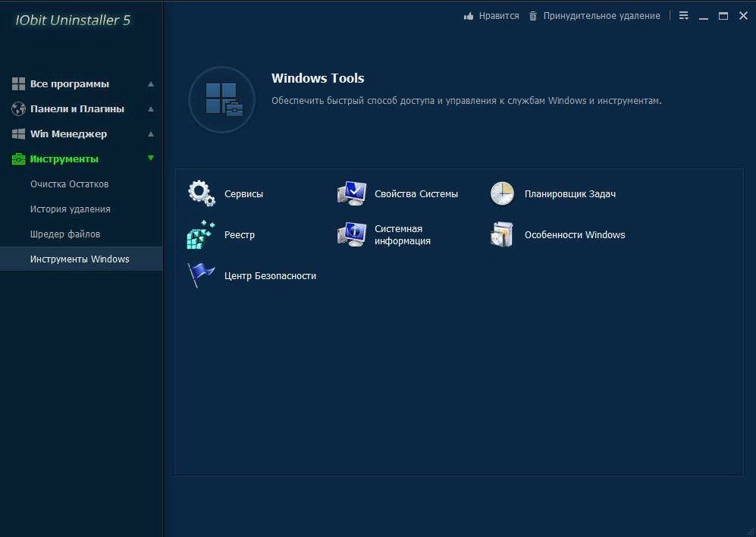This screenshot has width=756, height=537.
Task: Click the Инструменты section label
Action: (64, 159)
